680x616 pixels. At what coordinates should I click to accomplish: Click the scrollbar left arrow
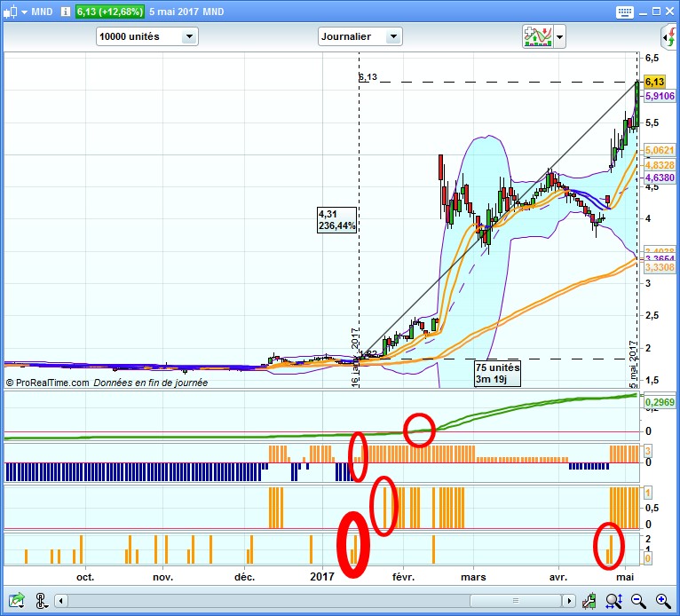[60, 601]
